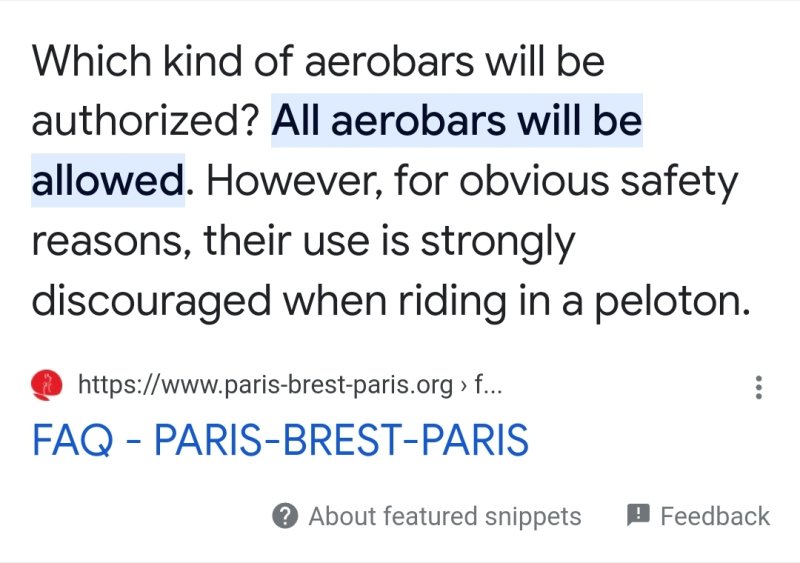Image resolution: width=800 pixels, height=563 pixels.
Task: Click the Feedback exclamation bubble icon
Action: point(638,515)
